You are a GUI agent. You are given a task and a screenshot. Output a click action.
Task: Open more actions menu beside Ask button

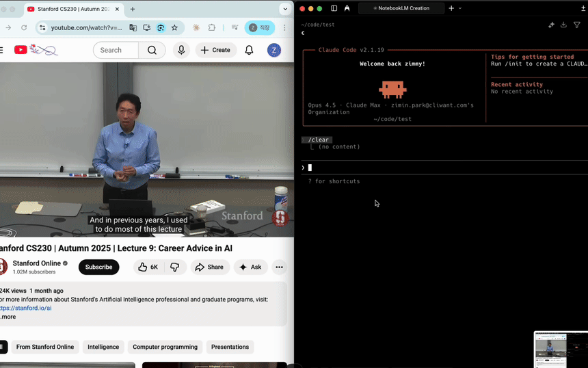pos(279,267)
